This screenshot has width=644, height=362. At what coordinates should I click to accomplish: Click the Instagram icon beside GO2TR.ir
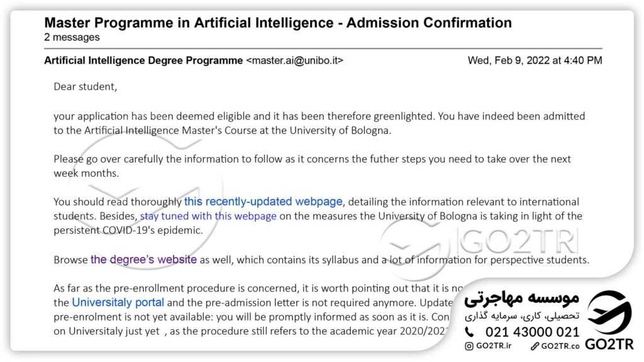coord(469,346)
